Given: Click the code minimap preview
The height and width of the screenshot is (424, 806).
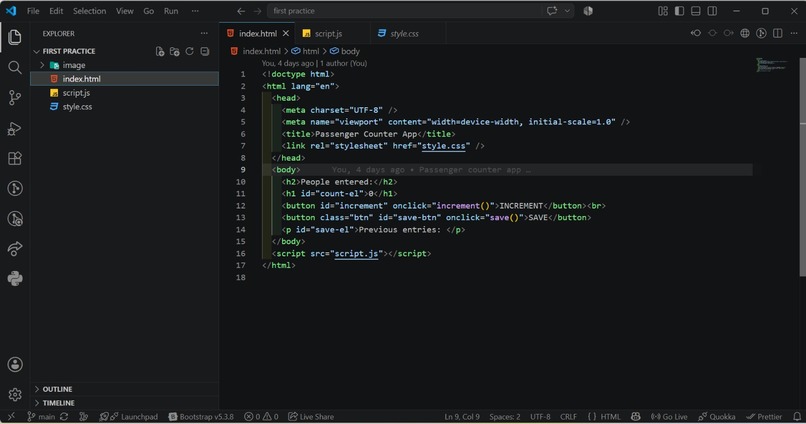Looking at the screenshot, I should pos(772,65).
